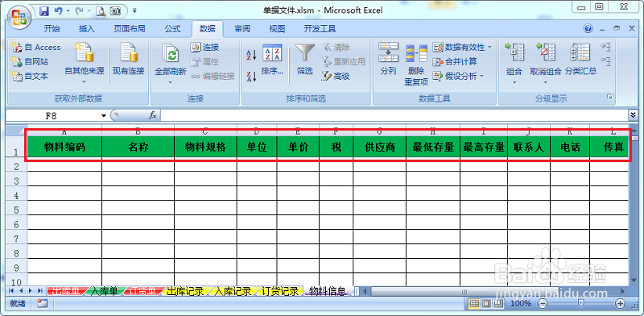Switch to Page Break Preview in status bar
This screenshot has width=644, height=316.
point(498,304)
